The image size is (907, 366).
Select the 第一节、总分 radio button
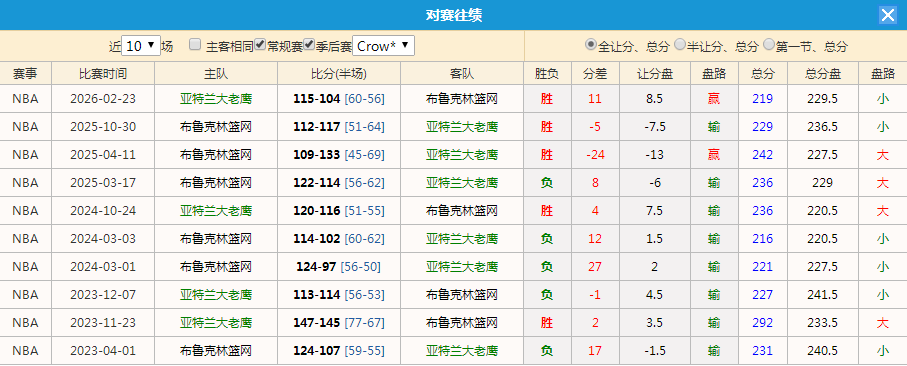[x=769, y=45]
